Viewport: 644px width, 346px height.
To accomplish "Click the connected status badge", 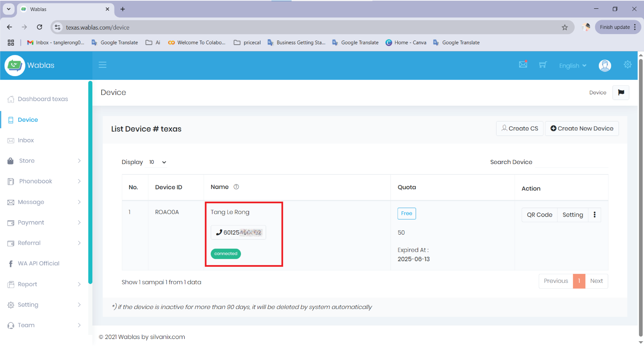I will tap(226, 253).
